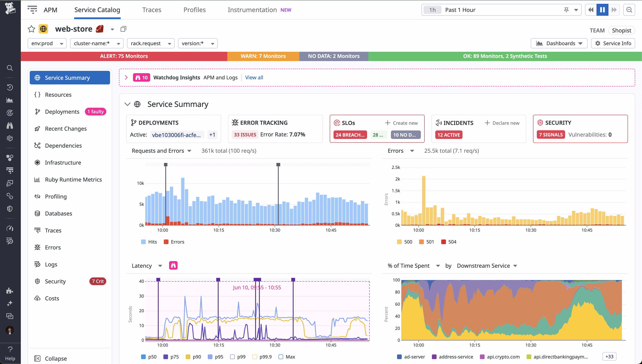Enable the p99.9 latency percentile checkbox
The width and height of the screenshot is (642, 364).
point(255,357)
